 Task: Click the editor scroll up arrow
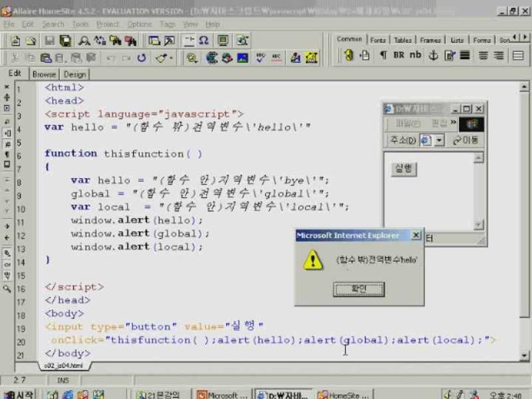click(x=524, y=87)
